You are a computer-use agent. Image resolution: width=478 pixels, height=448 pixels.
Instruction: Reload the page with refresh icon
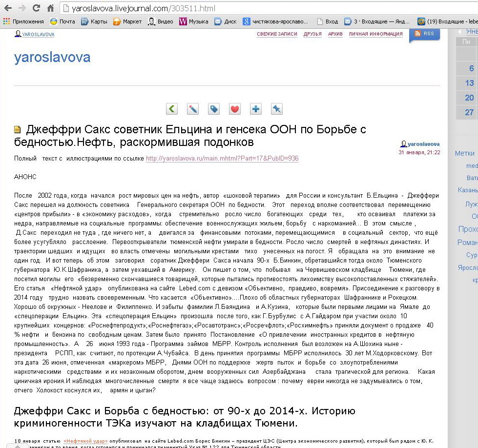36,8
